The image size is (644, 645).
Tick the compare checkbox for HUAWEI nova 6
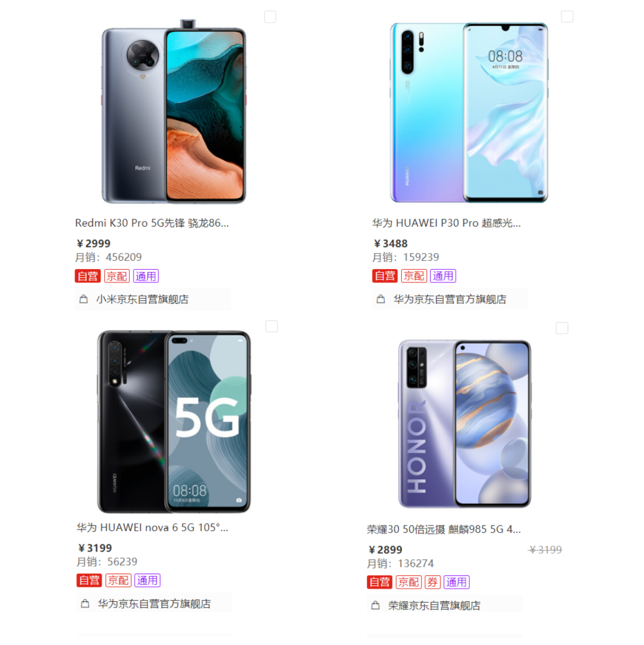coord(272,326)
